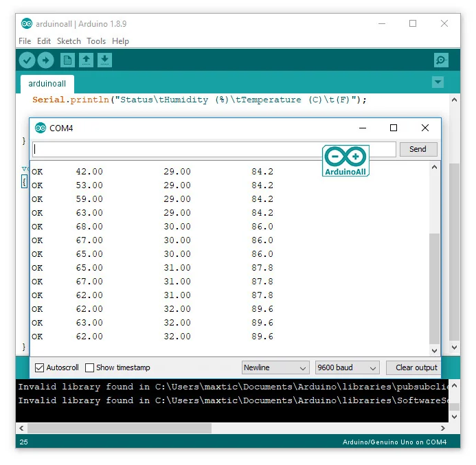Click the serial monitor vertical scrollbar thumb

tap(434, 288)
